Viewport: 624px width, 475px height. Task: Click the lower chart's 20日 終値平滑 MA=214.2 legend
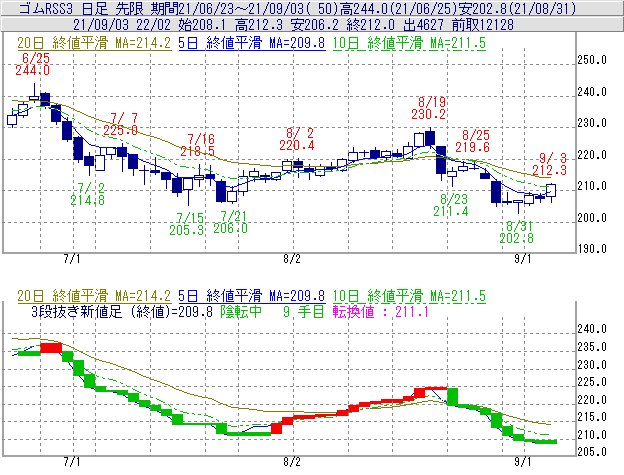point(94,296)
